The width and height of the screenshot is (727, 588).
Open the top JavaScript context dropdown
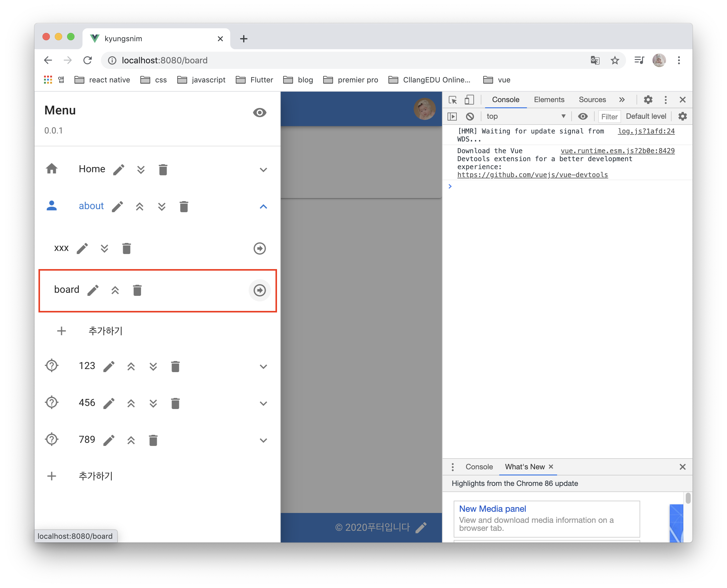point(526,117)
